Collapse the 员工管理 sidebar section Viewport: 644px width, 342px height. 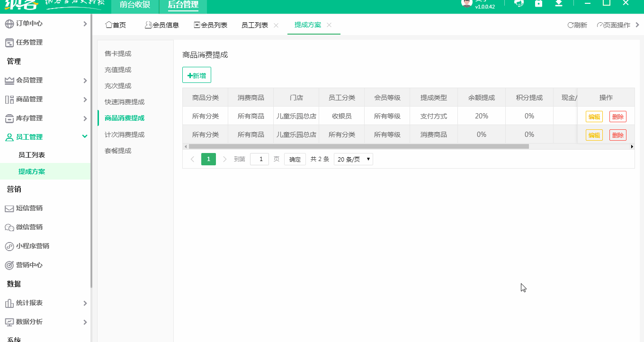28,136
